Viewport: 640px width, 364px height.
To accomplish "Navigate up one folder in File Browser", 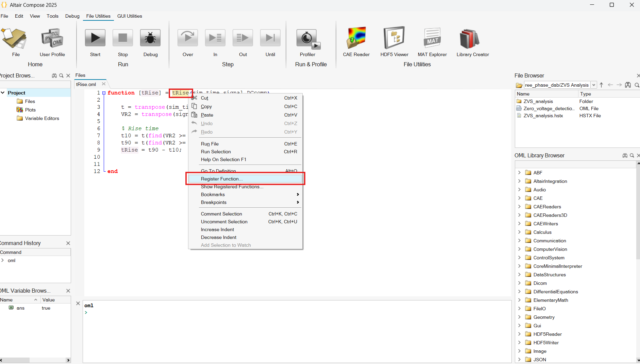I will (601, 85).
